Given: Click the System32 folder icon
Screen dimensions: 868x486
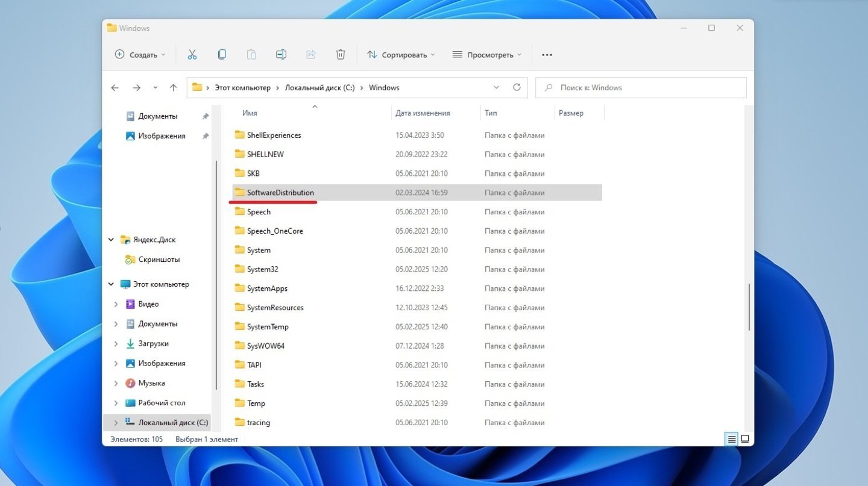Looking at the screenshot, I should coord(239,269).
